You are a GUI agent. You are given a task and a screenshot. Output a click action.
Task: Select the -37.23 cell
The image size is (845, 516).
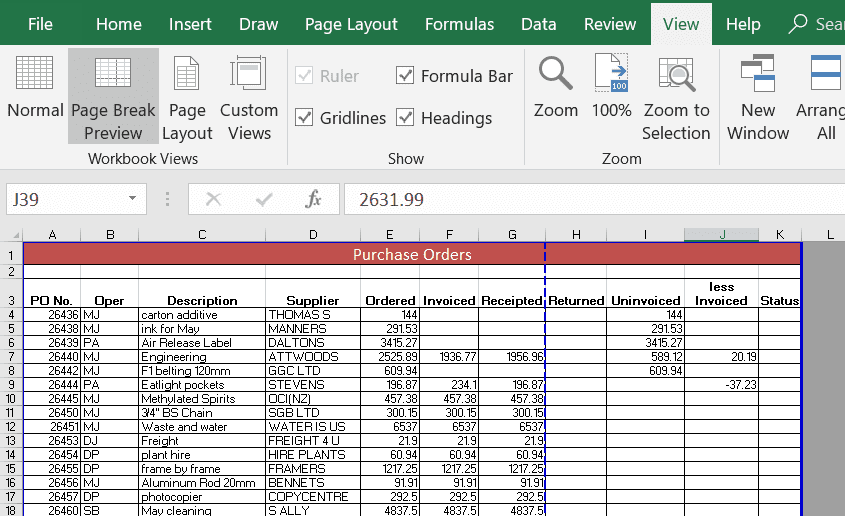[x=722, y=385]
